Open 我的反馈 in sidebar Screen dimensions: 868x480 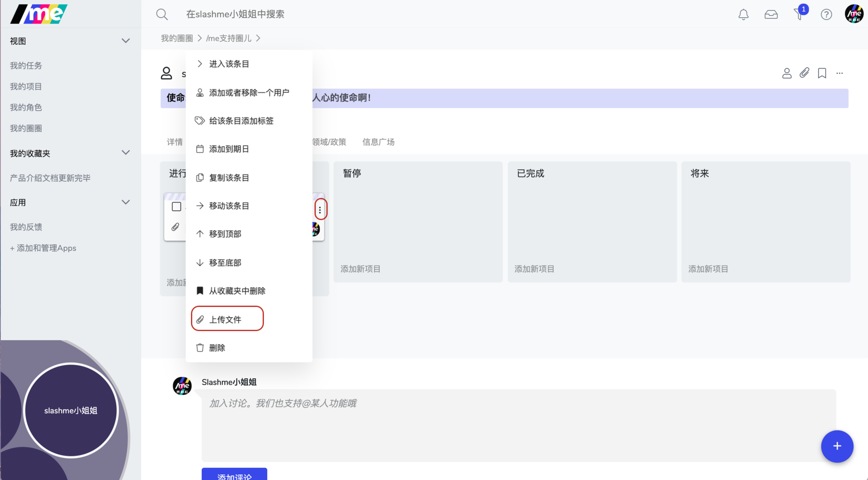26,227
